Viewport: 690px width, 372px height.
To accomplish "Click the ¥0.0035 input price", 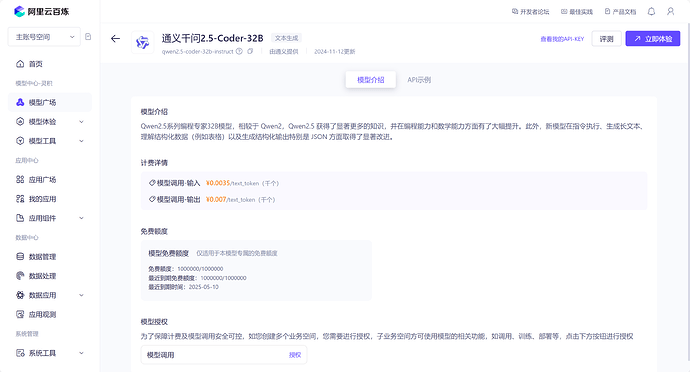I will (218, 183).
